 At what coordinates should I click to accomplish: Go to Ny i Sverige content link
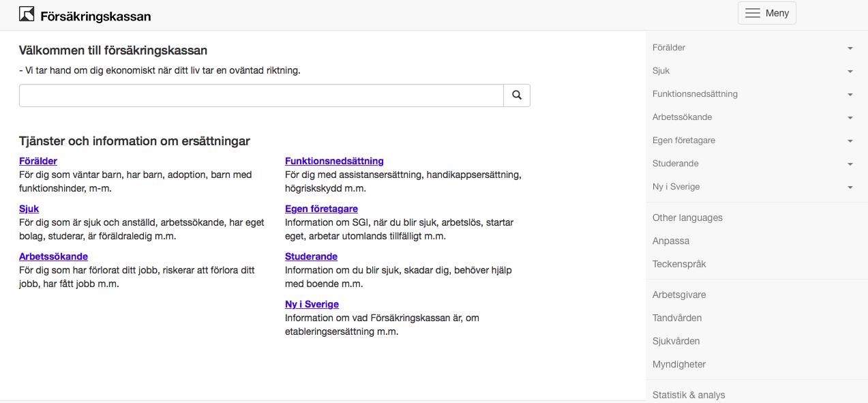pos(312,304)
